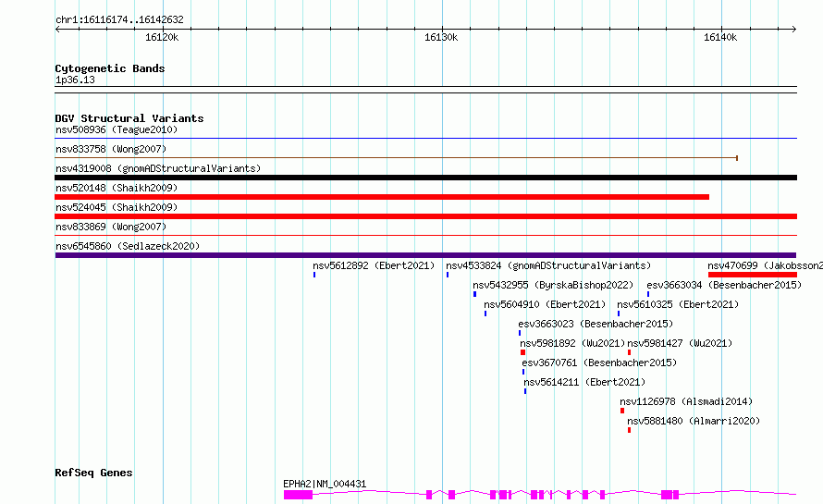
Task: Open the esv3663023 (Besenbacher2015) variant
Action: [x=596, y=324]
